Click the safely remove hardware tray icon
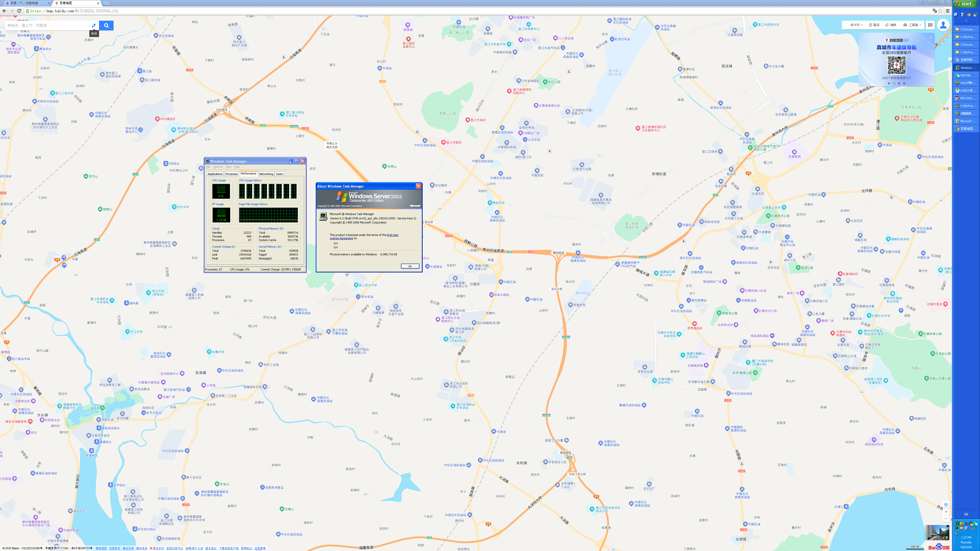 [975, 528]
